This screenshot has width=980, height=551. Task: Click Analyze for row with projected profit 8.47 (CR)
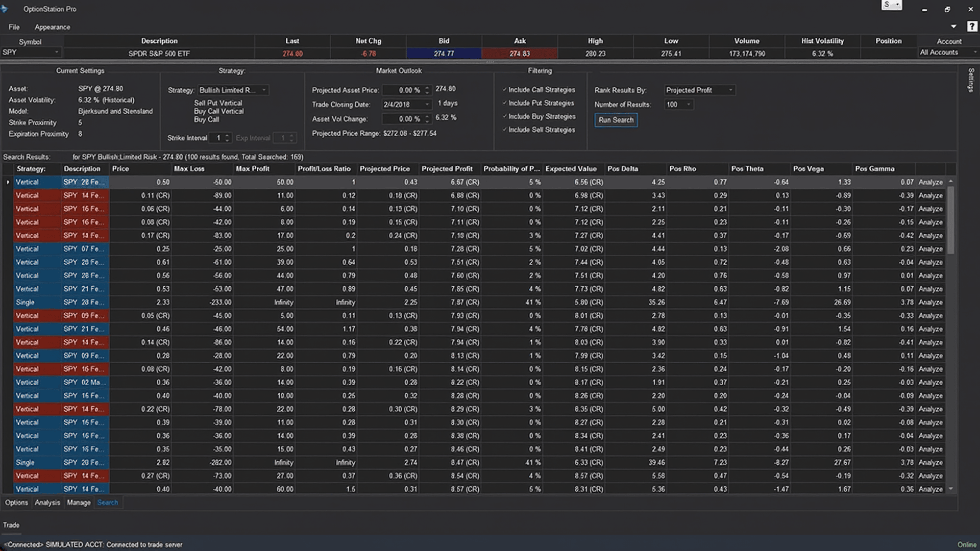930,463
